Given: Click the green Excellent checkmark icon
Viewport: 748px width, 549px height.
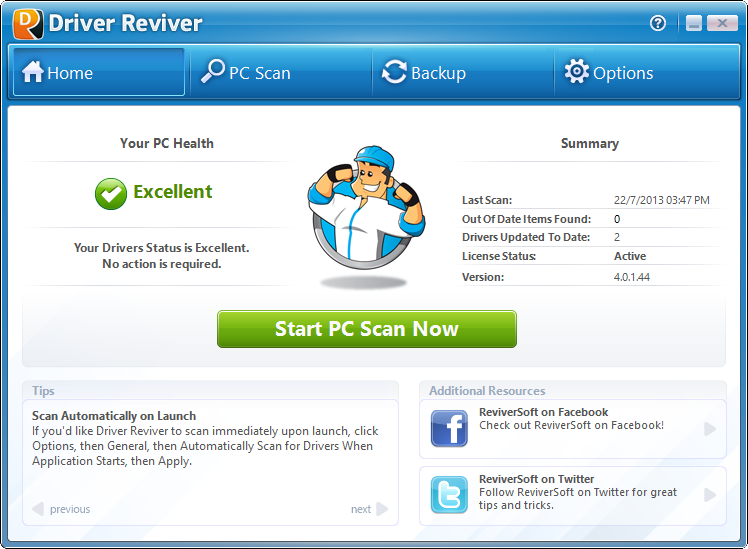Looking at the screenshot, I should click(x=111, y=194).
